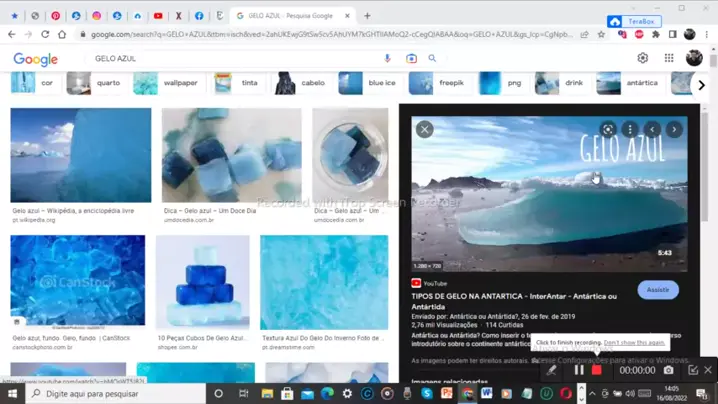Open the Extensions puzzle icon
This screenshot has width=718, height=404.
click(656, 34)
